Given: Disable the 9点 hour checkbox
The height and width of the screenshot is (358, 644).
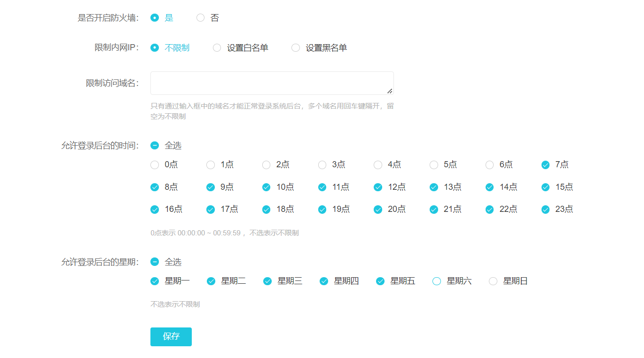Looking at the screenshot, I should (211, 187).
